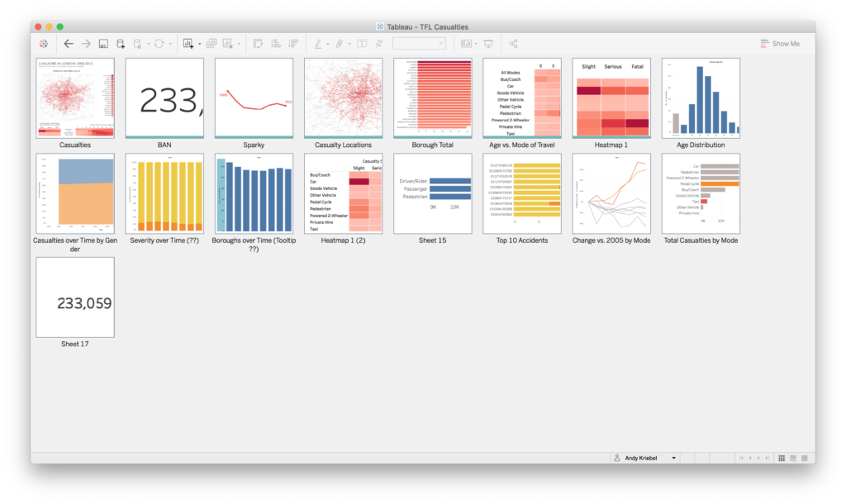This screenshot has height=504, width=846.
Task: Select the Sheet 15 thumbnail
Action: (433, 193)
